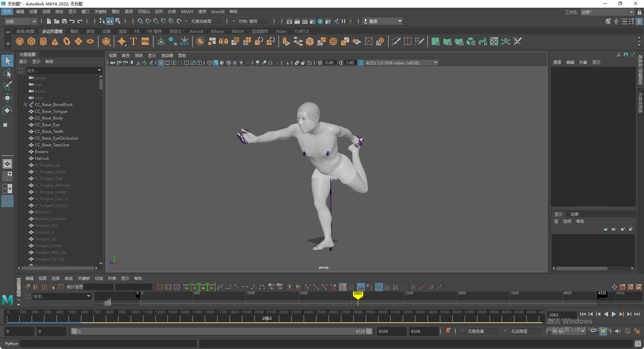
Task: Click the Save scene icon
Action: coord(64,21)
